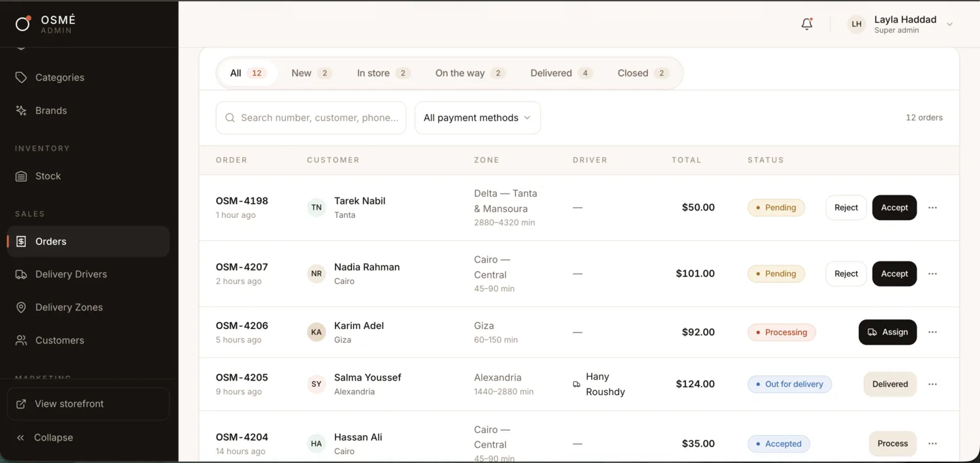Switch to the In store tab

383,74
